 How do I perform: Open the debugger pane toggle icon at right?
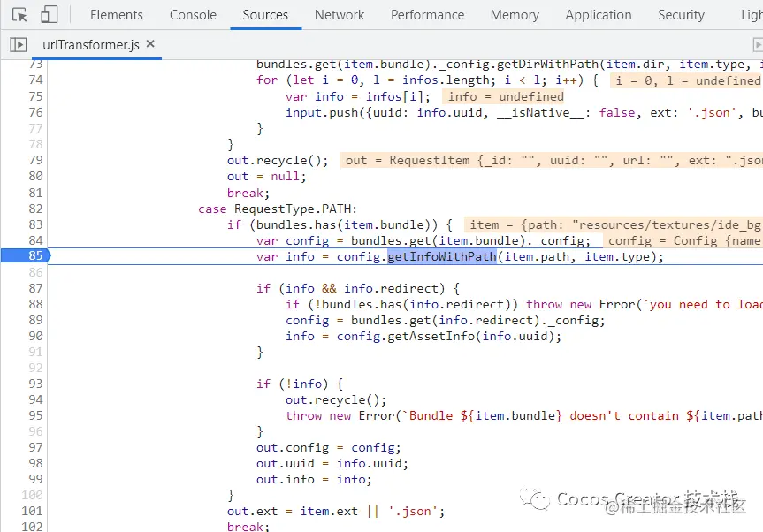coord(758,45)
